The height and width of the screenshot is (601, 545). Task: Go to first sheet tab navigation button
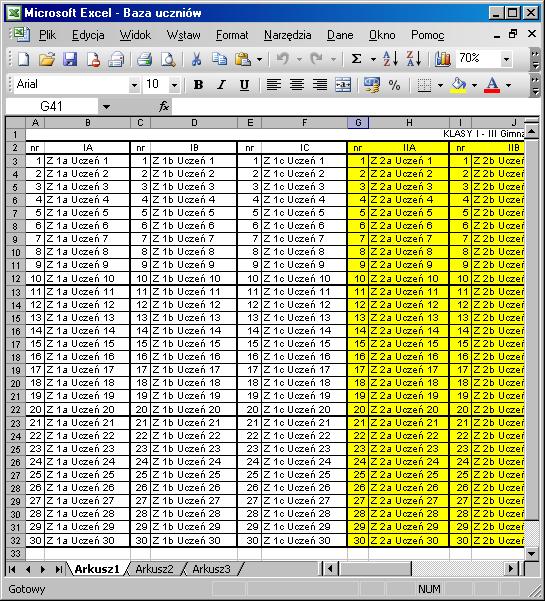tap(12, 569)
